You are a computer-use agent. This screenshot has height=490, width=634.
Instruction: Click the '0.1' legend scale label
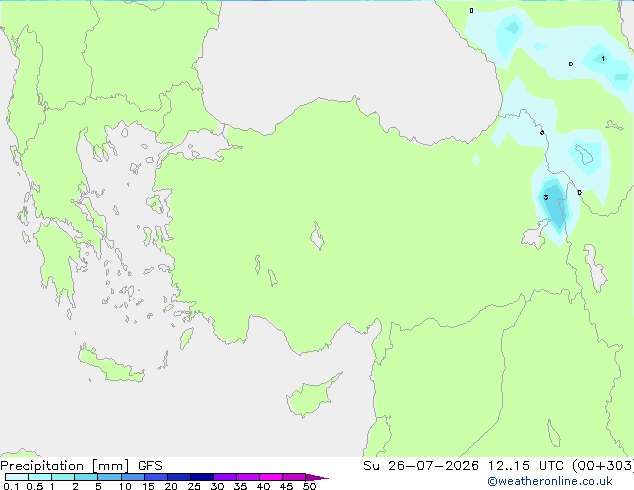coord(11,486)
